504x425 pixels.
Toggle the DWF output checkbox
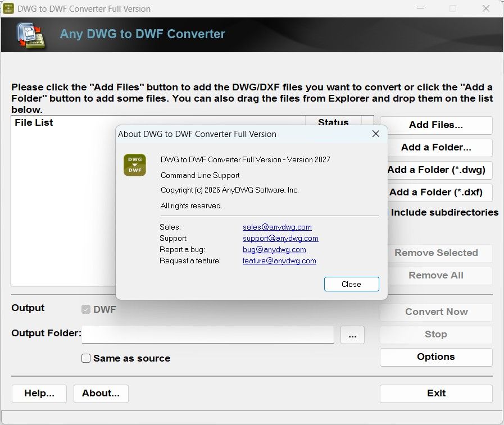[86, 310]
